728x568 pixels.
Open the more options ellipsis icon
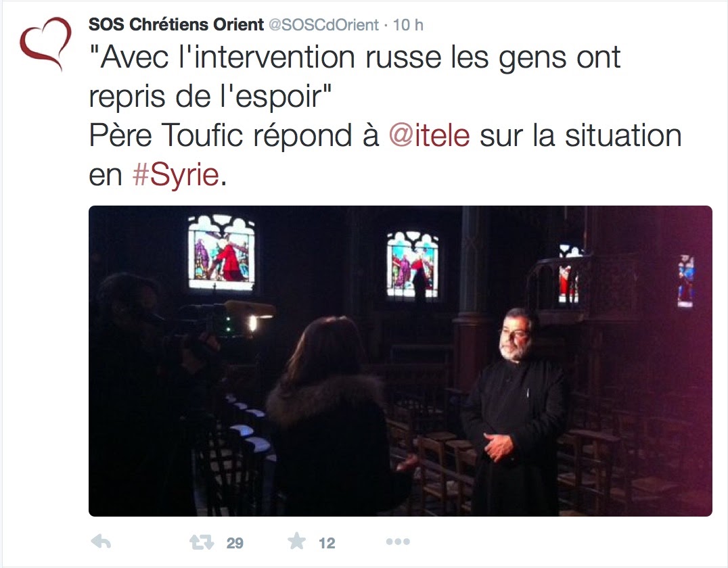pyautogui.click(x=398, y=542)
